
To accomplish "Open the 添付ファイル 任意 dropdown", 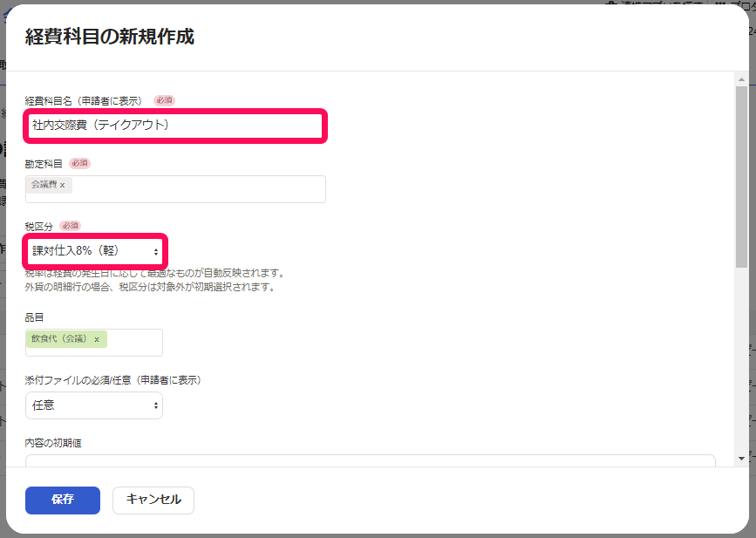I will pos(94,405).
